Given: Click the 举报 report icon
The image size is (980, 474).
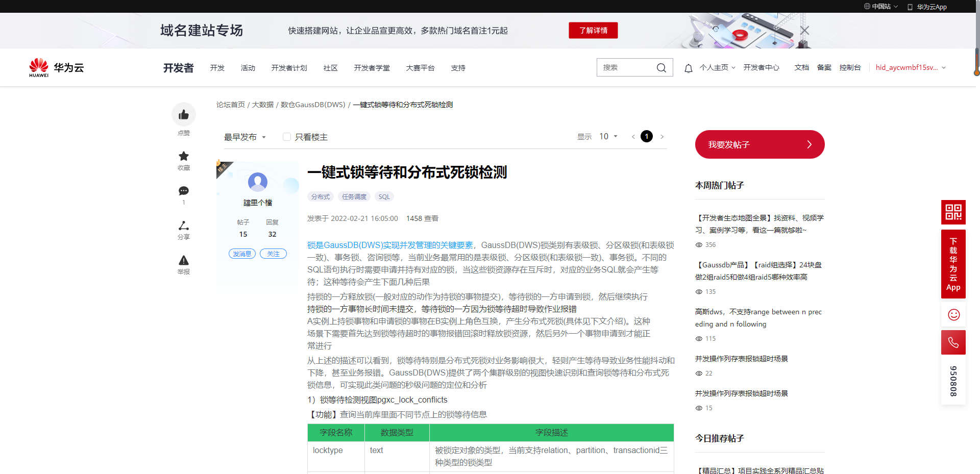Looking at the screenshot, I should 184,260.
